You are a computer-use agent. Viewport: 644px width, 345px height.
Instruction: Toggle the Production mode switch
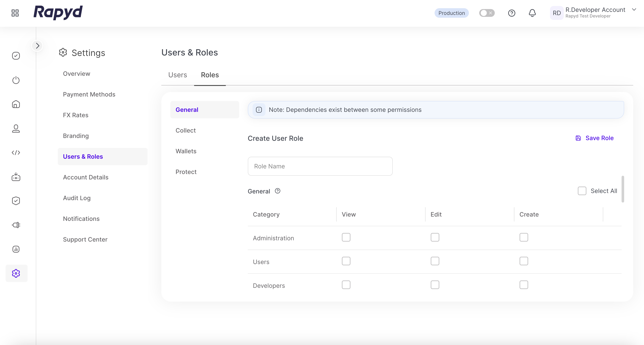click(x=487, y=13)
